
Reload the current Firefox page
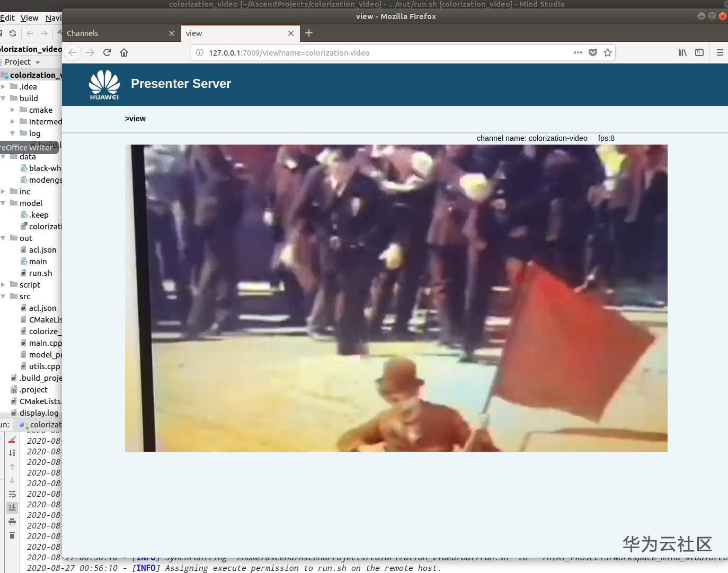[x=107, y=52]
